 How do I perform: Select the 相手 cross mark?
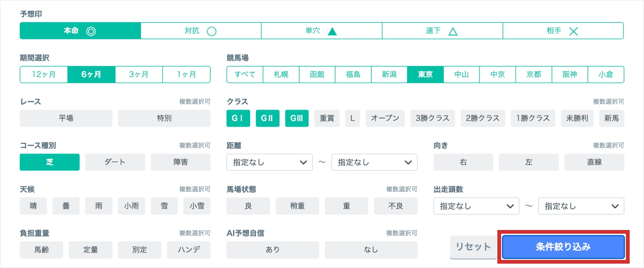[x=563, y=31]
